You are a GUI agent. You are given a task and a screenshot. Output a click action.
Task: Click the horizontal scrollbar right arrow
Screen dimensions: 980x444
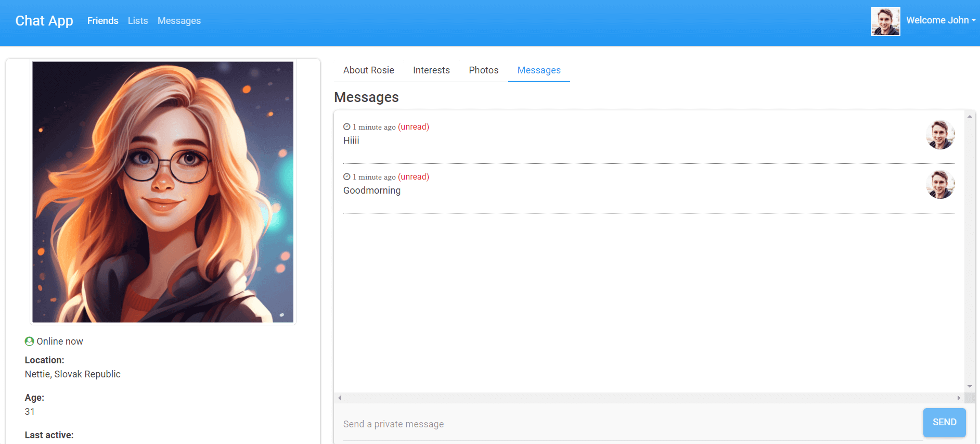959,398
